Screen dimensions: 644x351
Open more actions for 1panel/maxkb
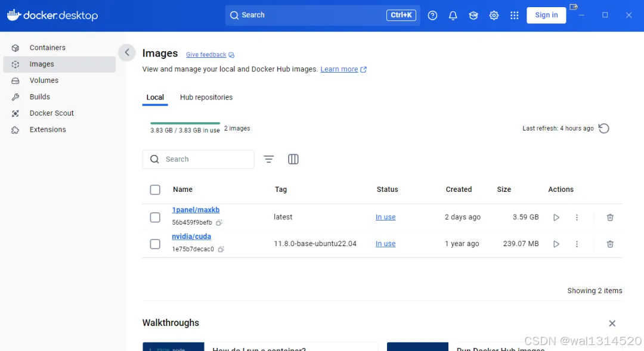point(577,217)
